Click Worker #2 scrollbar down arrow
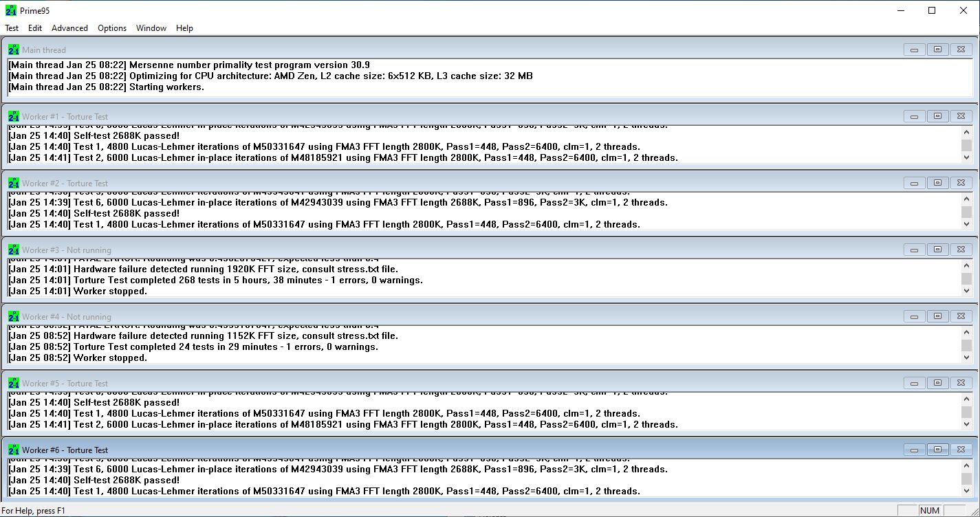 (967, 224)
